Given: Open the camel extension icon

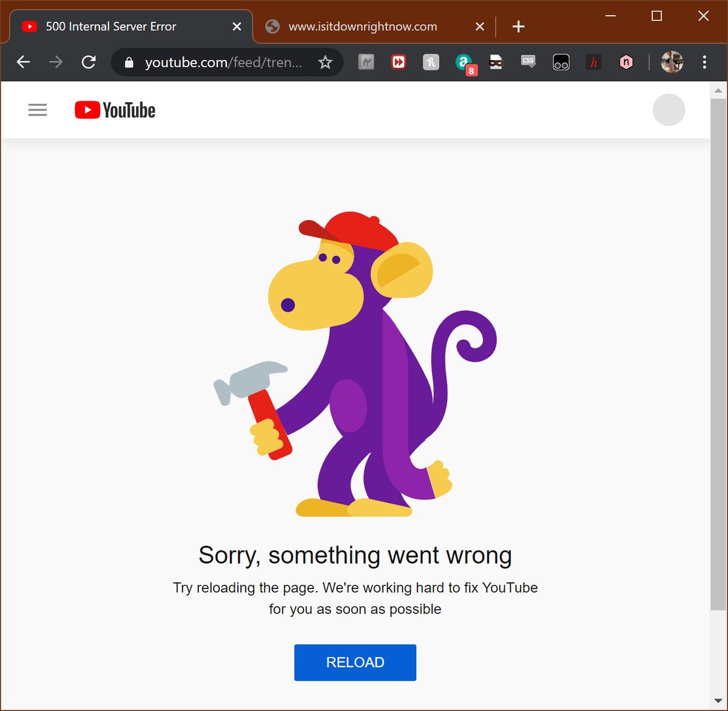Looking at the screenshot, I should (366, 62).
